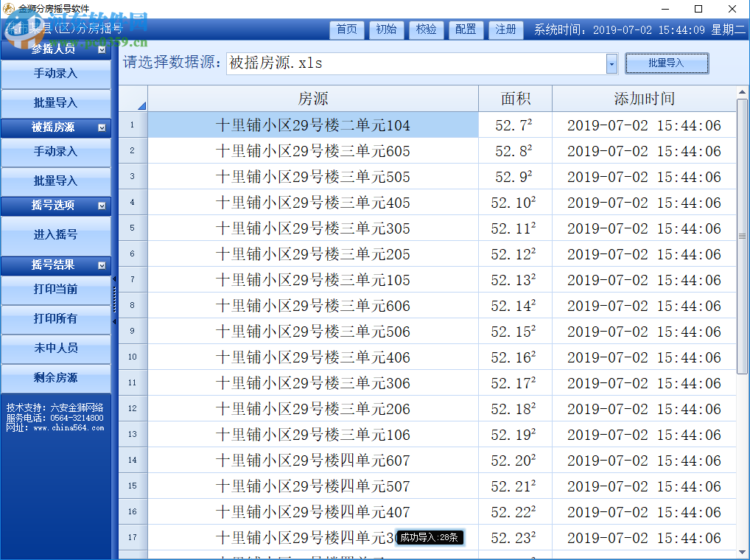Screen dimensions: 750x560
Task: Collapse the 摇号结果 sidebar section
Action: click(102, 266)
